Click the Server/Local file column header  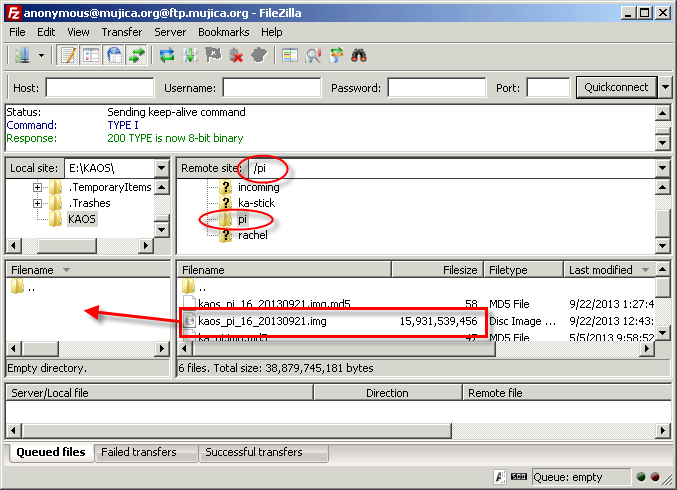160,393
